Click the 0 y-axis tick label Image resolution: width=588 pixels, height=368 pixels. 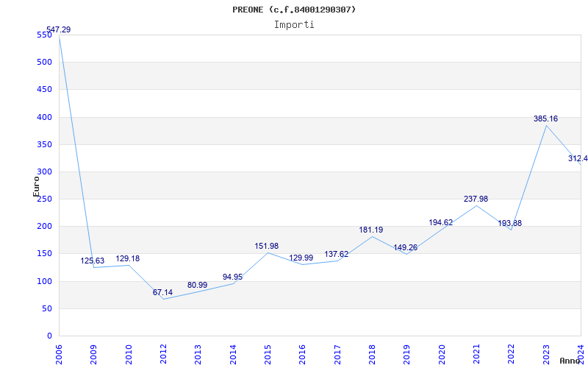tap(49, 336)
